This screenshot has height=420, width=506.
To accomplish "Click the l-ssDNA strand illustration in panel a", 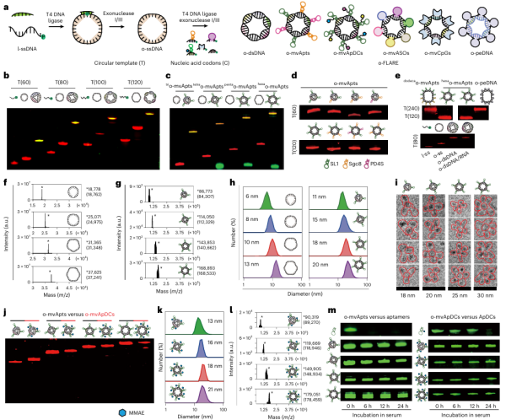I will [x=28, y=33].
